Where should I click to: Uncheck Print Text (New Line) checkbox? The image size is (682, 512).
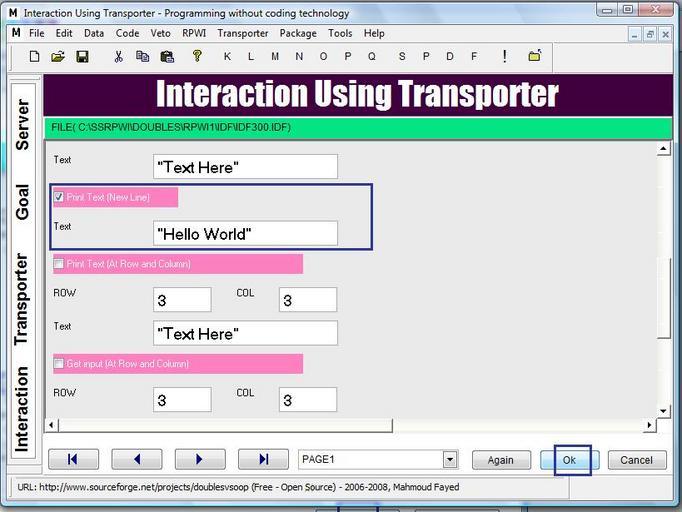pyautogui.click(x=59, y=197)
